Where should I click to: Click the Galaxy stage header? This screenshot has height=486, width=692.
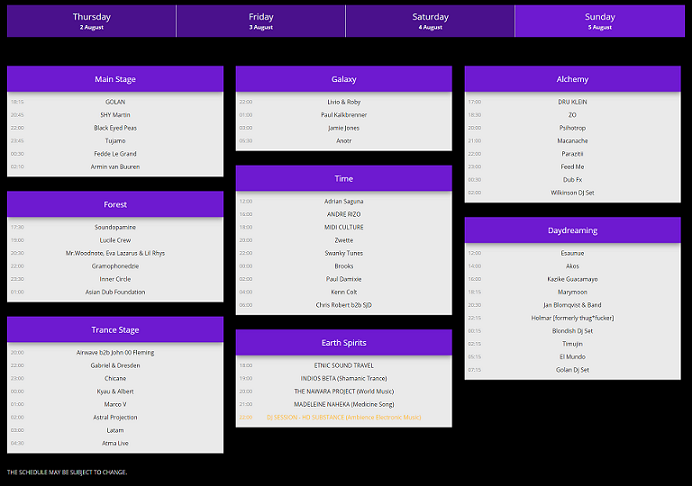344,79
